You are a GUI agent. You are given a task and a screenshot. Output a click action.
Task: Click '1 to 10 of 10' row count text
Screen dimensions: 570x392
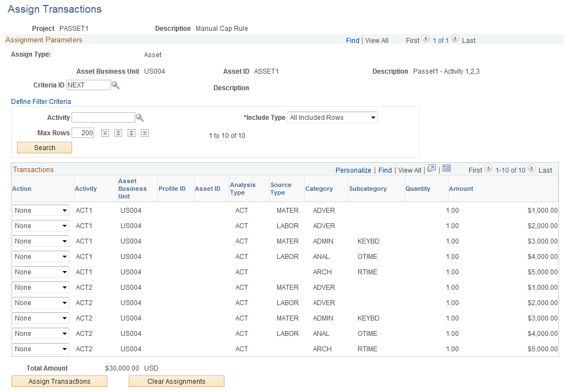pos(227,136)
